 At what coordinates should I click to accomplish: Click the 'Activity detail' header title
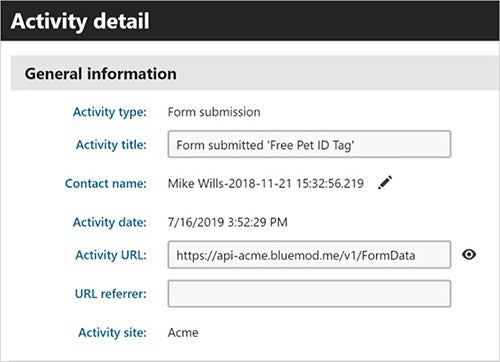80,21
